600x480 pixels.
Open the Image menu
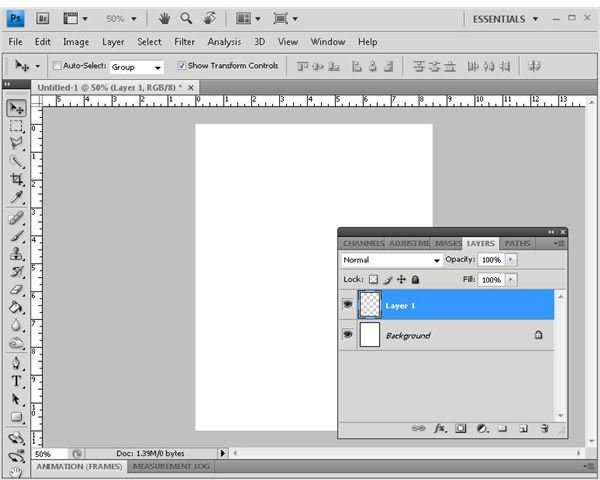point(76,42)
